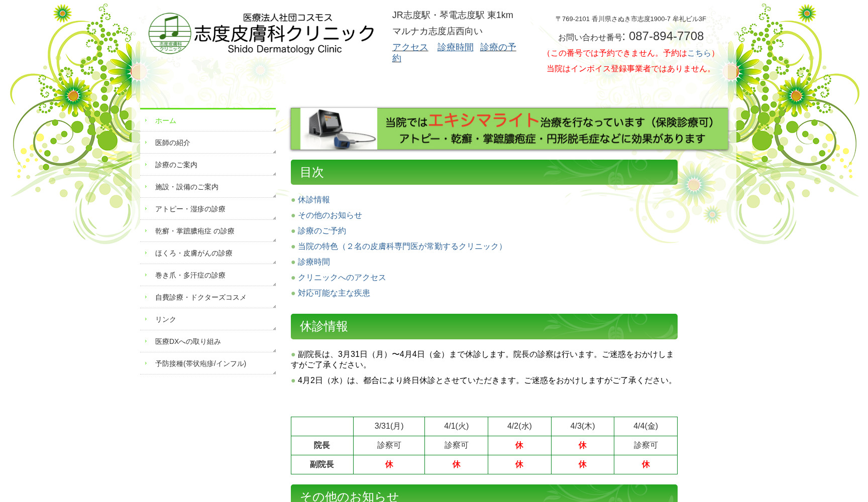868x502 pixels.
Task: Click the arrow icon beside ホーム
Action: [146, 120]
